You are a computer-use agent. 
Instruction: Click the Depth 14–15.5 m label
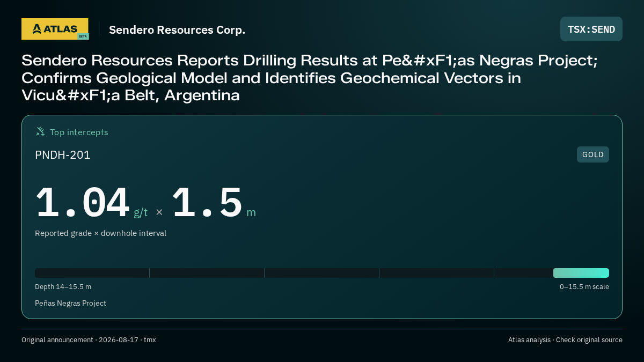click(63, 287)
